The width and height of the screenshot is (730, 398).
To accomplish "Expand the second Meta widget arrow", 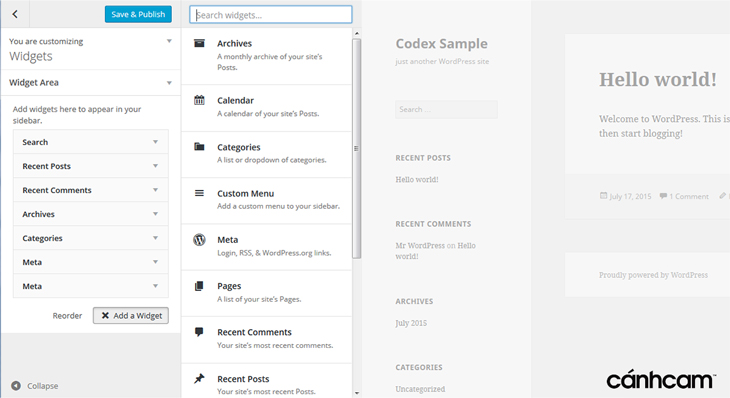I will tap(155, 286).
